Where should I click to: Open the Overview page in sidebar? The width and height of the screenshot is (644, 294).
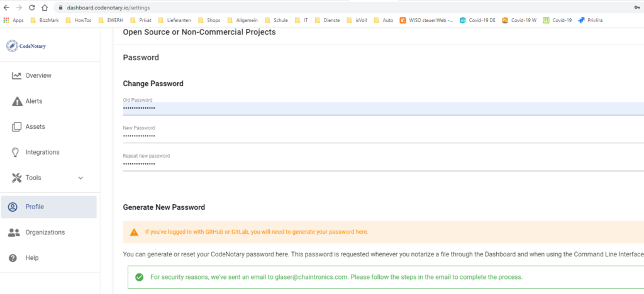[x=38, y=75]
